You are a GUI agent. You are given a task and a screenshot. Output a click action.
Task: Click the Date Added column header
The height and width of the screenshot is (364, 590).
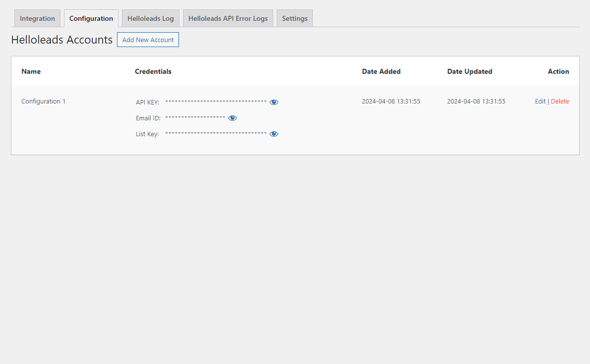tap(381, 71)
